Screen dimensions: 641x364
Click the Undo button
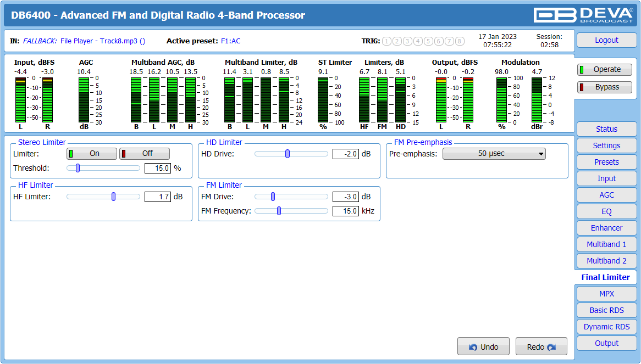[483, 346]
